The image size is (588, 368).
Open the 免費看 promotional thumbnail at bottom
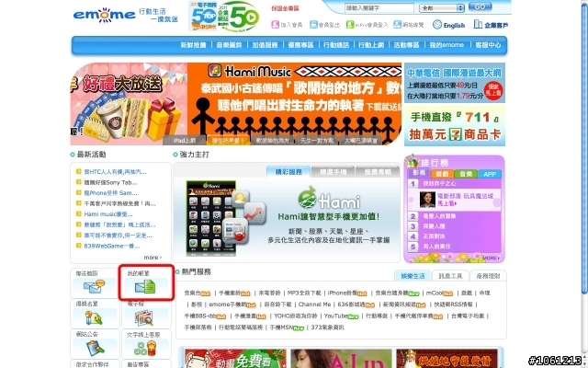[x=235, y=359]
